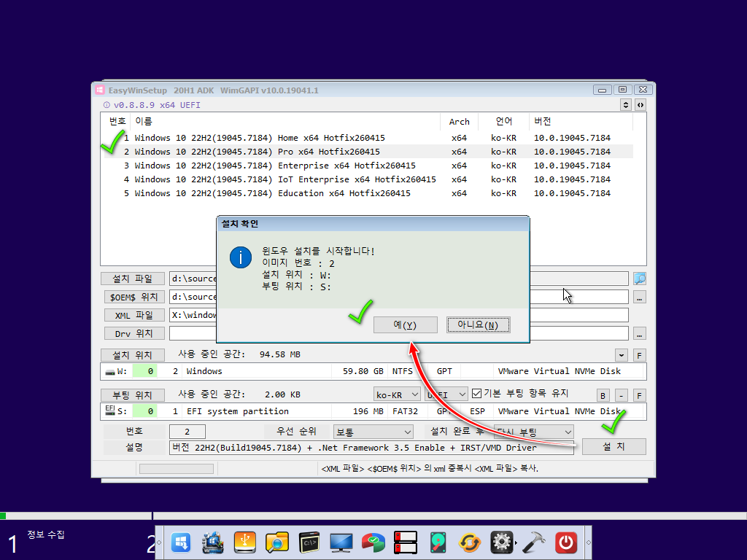Viewport: 747px width, 560px height.
Task: Click the W: drive icon in install location
Action: tap(110, 371)
